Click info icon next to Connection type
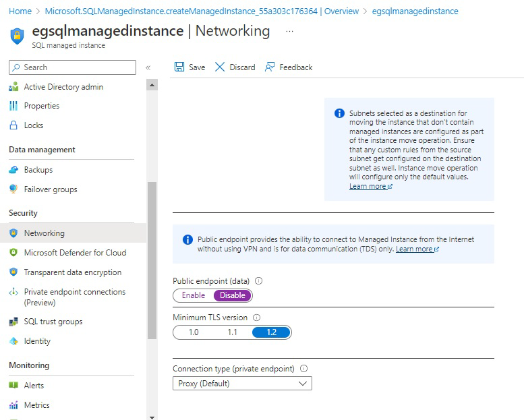Viewport: 524px width, 420px height. [x=303, y=369]
